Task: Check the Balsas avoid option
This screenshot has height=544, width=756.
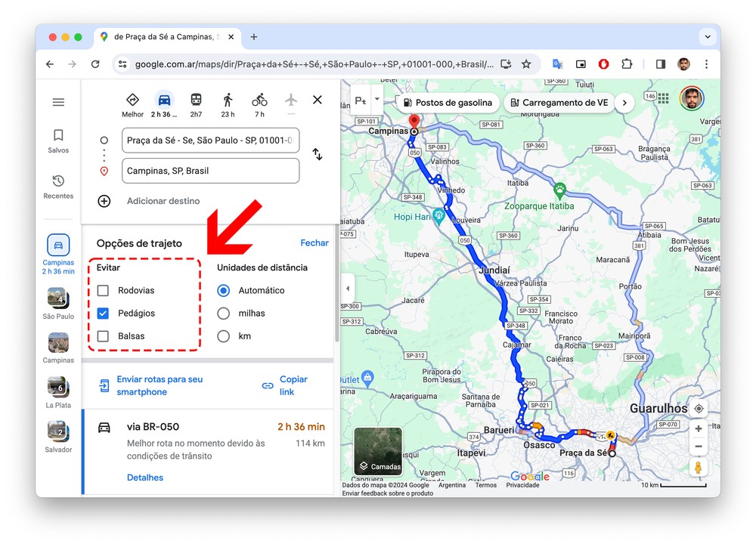Action: (103, 335)
